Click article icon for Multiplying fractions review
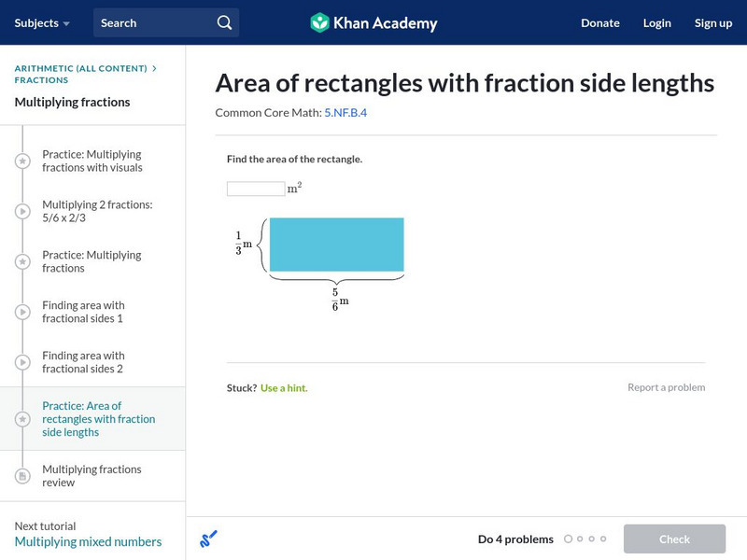Viewport: 747px width, 560px height. click(x=22, y=476)
